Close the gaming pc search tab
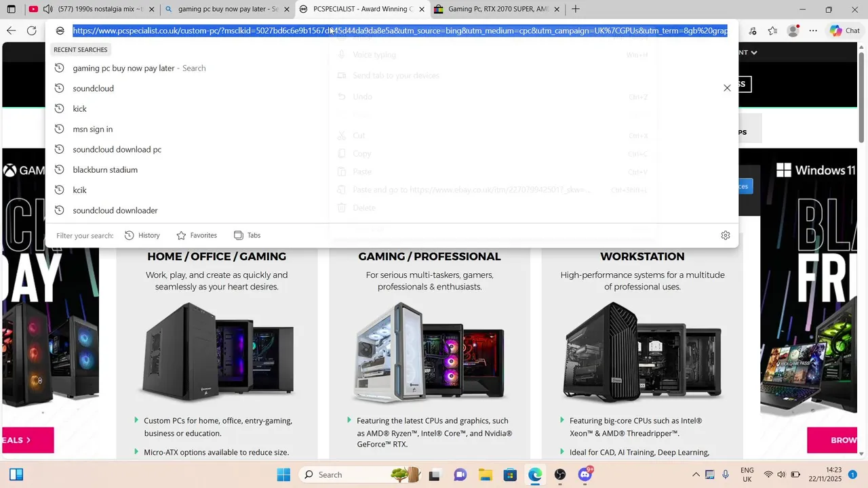Screen dimensions: 868x488 (287, 9)
